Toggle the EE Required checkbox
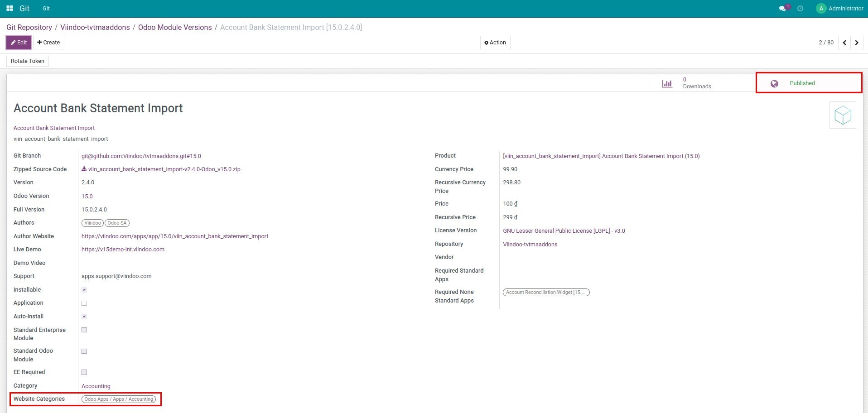 pyautogui.click(x=84, y=372)
